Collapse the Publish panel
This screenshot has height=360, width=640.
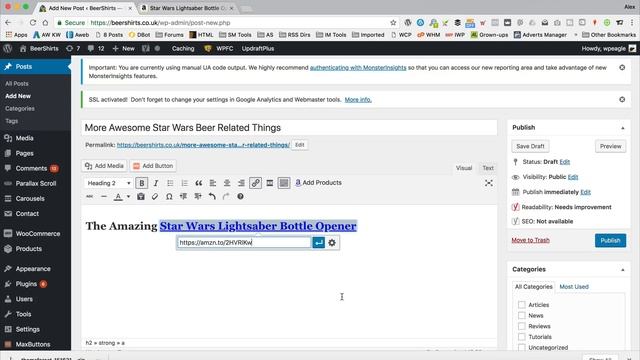[623, 128]
